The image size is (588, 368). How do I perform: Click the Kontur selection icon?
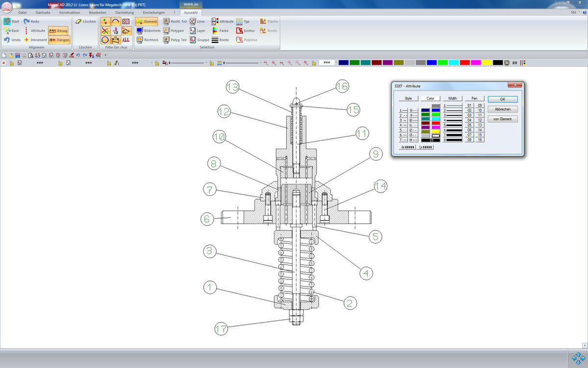pyautogui.click(x=239, y=30)
